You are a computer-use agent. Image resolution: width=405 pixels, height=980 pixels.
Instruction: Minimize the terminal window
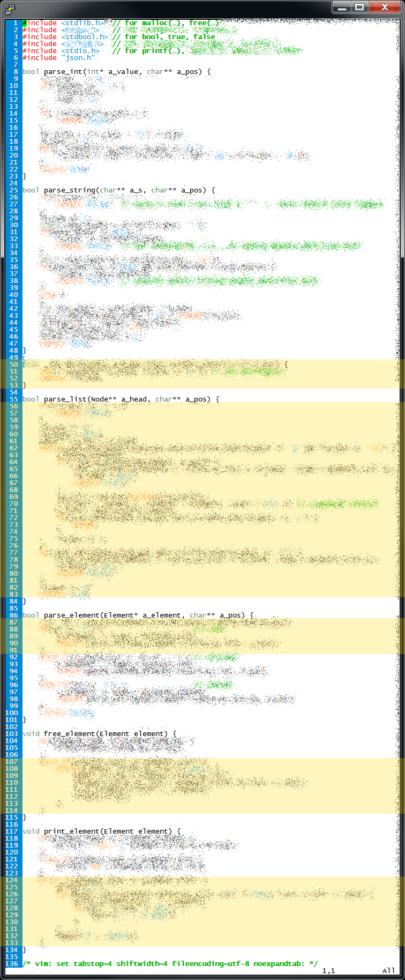click(x=341, y=7)
